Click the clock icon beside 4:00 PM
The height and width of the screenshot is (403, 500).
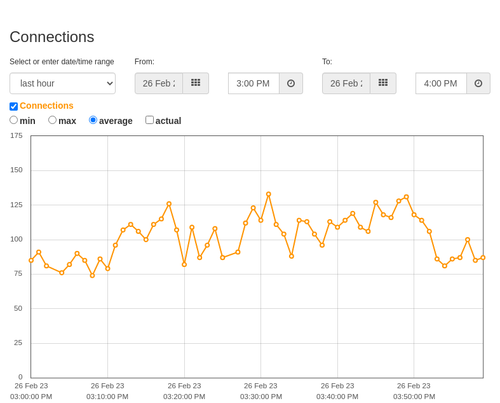[478, 83]
